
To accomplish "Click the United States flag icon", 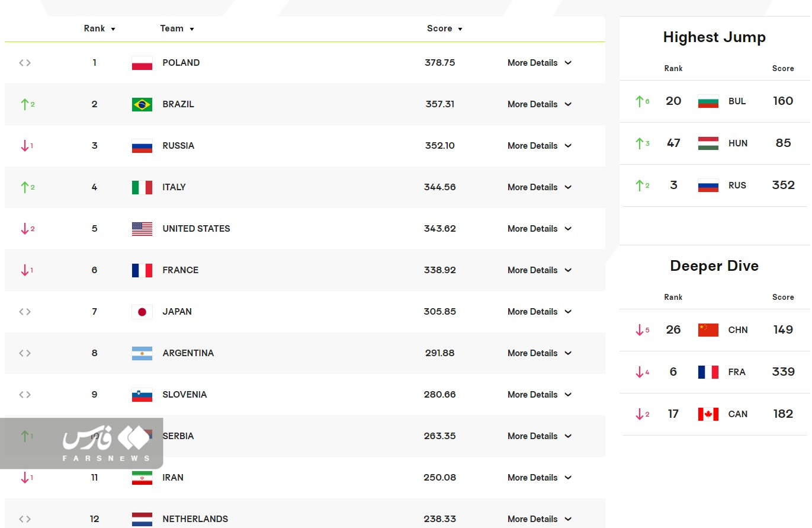I will tap(142, 229).
